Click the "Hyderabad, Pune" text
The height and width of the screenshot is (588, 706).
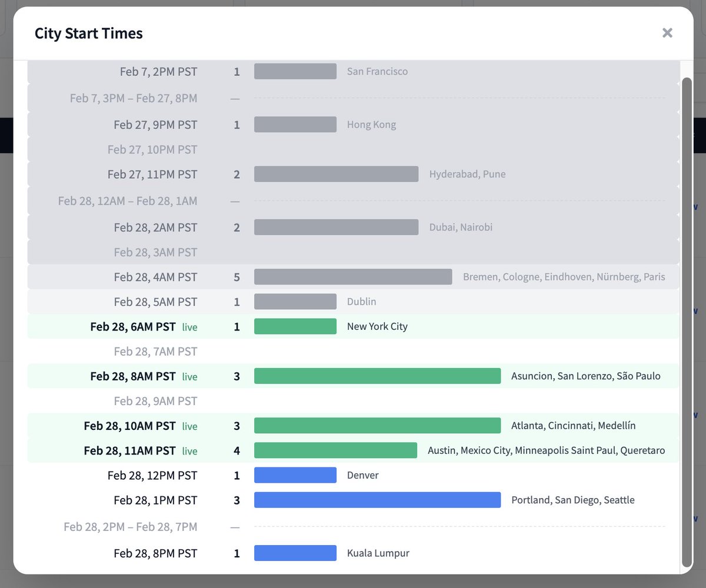[467, 174]
